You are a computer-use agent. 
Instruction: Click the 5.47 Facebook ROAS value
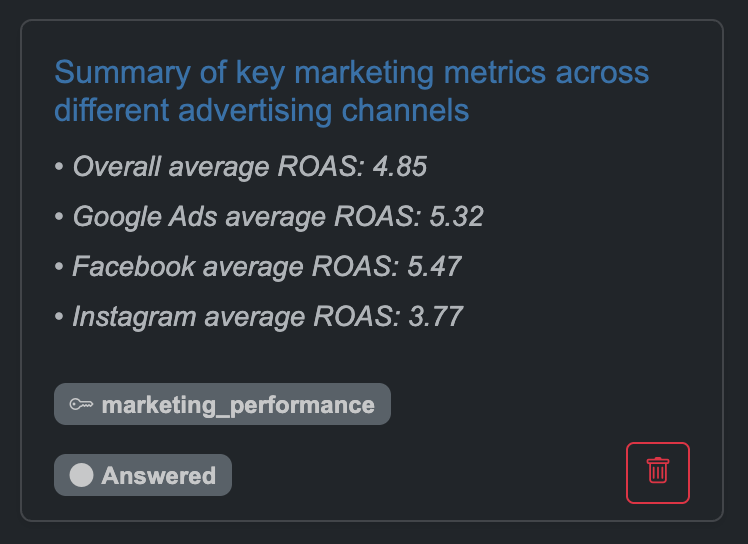[x=434, y=266]
